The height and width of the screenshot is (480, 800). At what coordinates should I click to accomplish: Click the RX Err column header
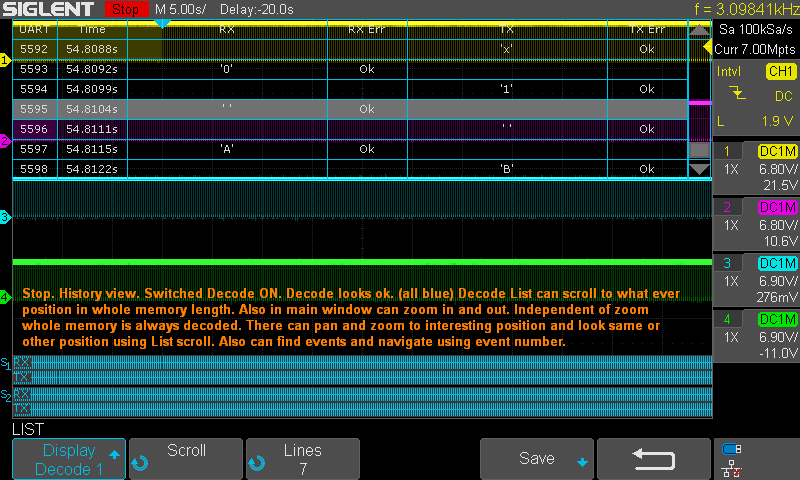pos(366,30)
